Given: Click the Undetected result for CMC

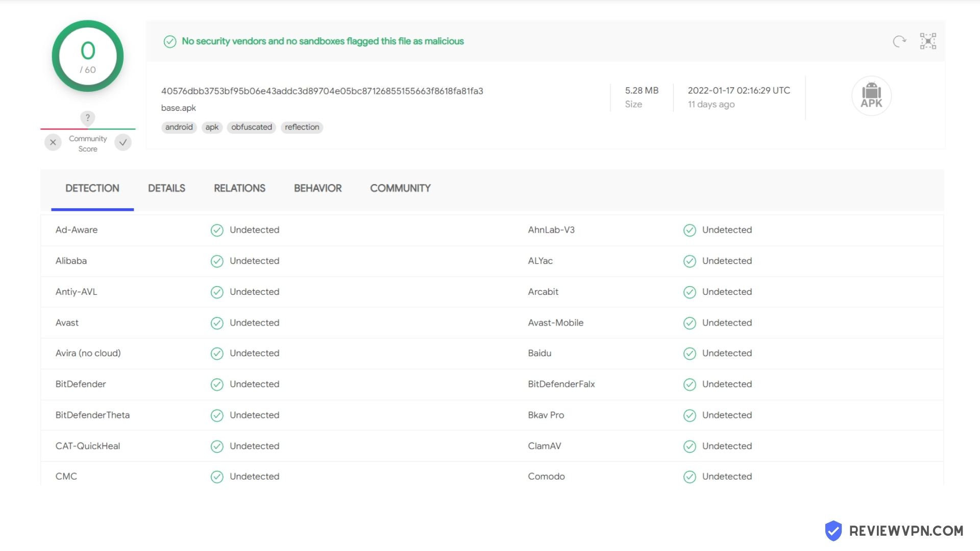Looking at the screenshot, I should tap(254, 477).
